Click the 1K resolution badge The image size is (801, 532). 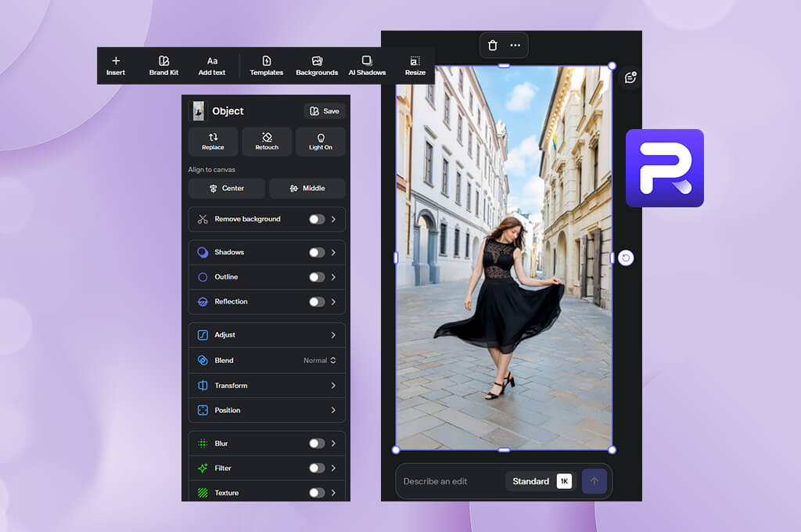point(564,481)
